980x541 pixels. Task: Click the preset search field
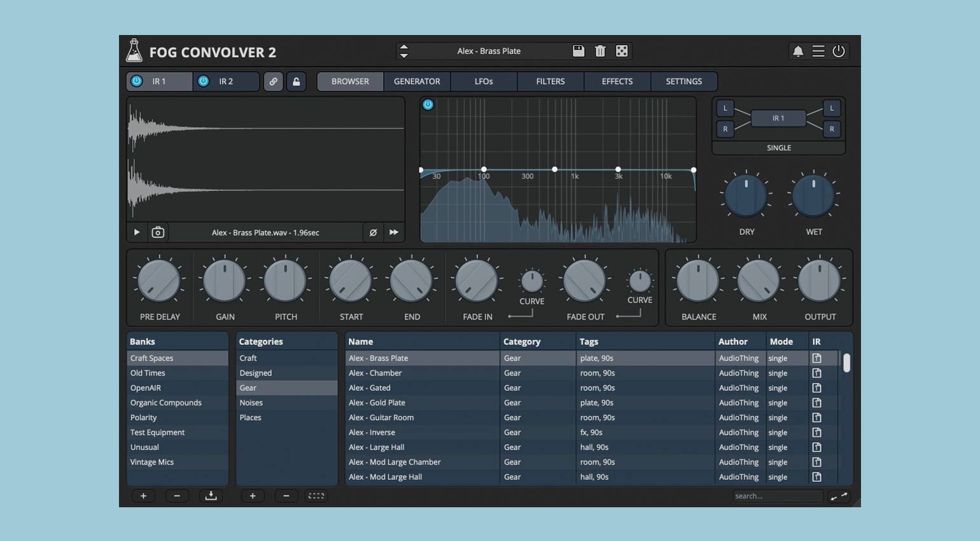[776, 496]
